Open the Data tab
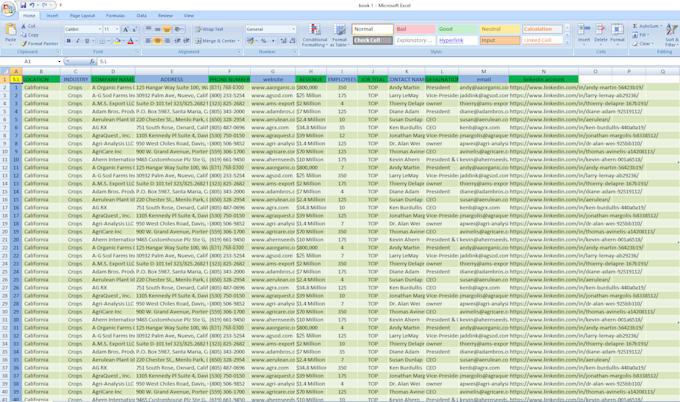 point(142,16)
